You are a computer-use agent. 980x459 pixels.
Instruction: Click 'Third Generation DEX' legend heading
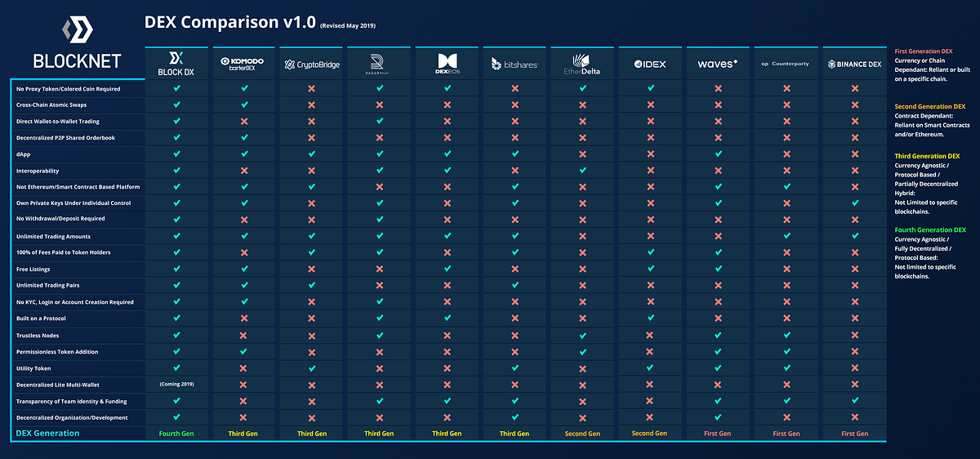(x=929, y=155)
